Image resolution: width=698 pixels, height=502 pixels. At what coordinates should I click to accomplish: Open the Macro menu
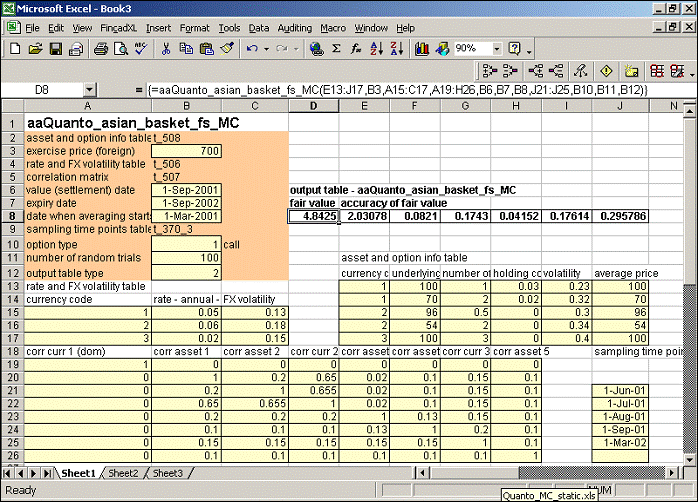pyautogui.click(x=333, y=28)
